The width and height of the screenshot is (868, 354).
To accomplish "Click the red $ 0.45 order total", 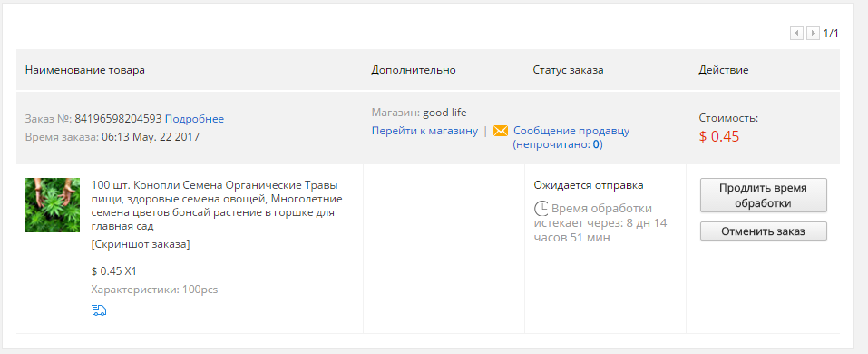I will point(719,136).
